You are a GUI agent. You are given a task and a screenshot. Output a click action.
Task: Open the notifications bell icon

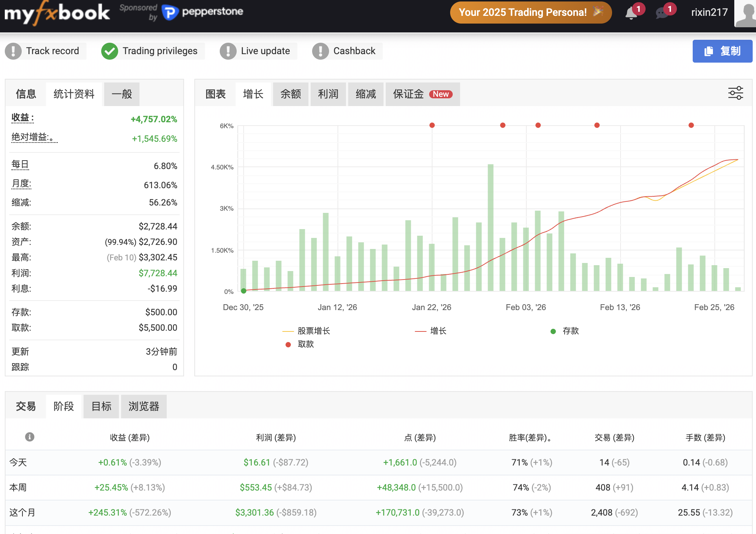pyautogui.click(x=631, y=13)
